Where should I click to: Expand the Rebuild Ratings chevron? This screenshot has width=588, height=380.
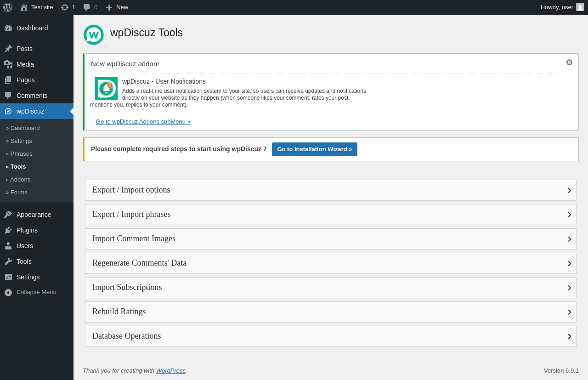point(569,312)
